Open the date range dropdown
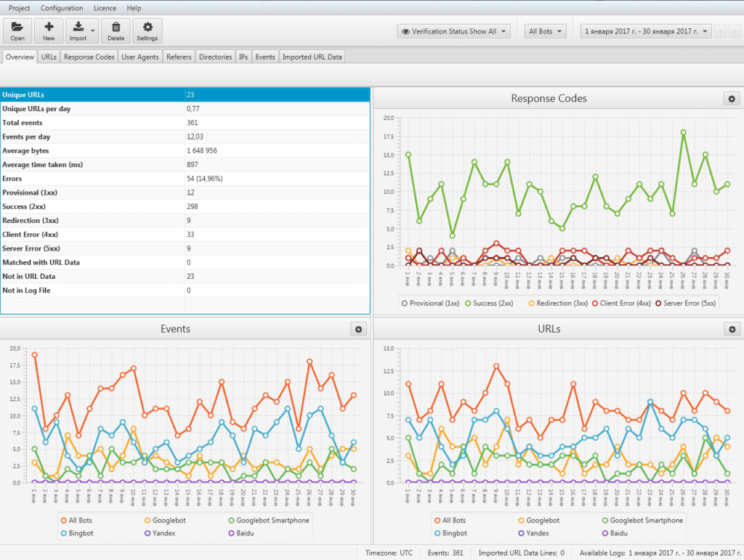 click(x=646, y=31)
